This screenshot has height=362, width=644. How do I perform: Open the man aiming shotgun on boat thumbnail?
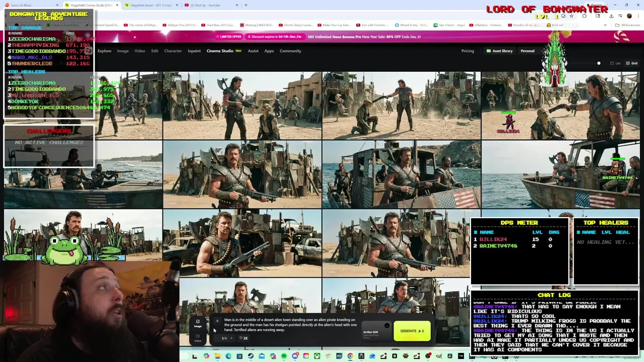coord(401,174)
